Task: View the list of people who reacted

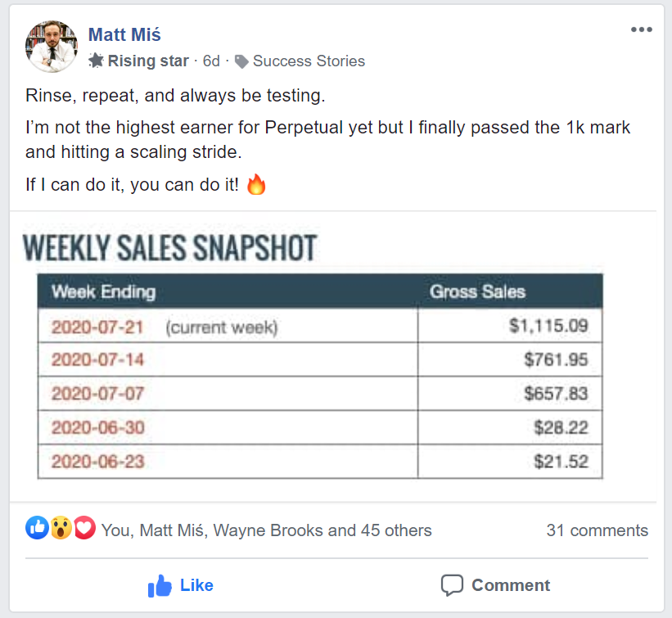Action: pyautogui.click(x=266, y=530)
